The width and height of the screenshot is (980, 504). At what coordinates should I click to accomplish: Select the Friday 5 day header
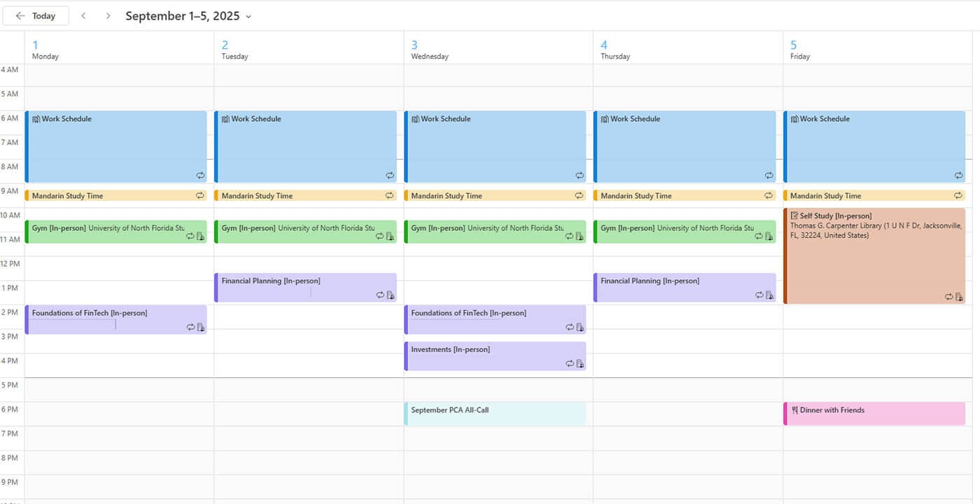pos(799,50)
